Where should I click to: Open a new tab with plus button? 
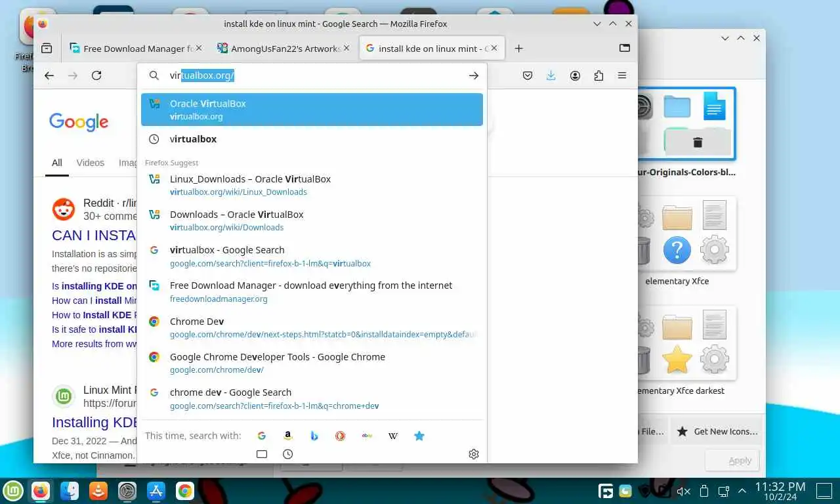(x=518, y=48)
